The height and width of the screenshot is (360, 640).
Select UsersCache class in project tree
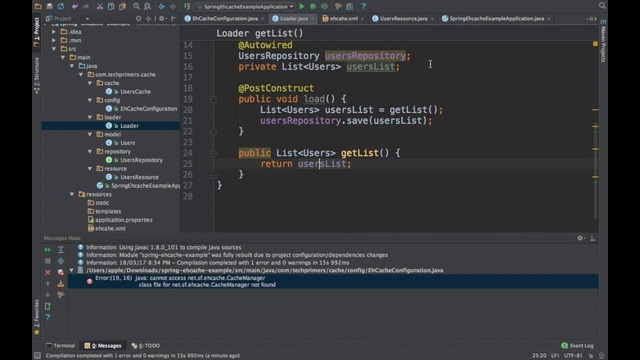click(x=135, y=91)
